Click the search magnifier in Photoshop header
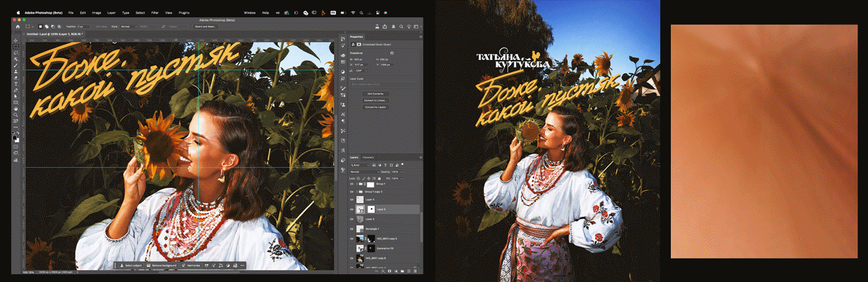868x282 pixels. coord(401,26)
